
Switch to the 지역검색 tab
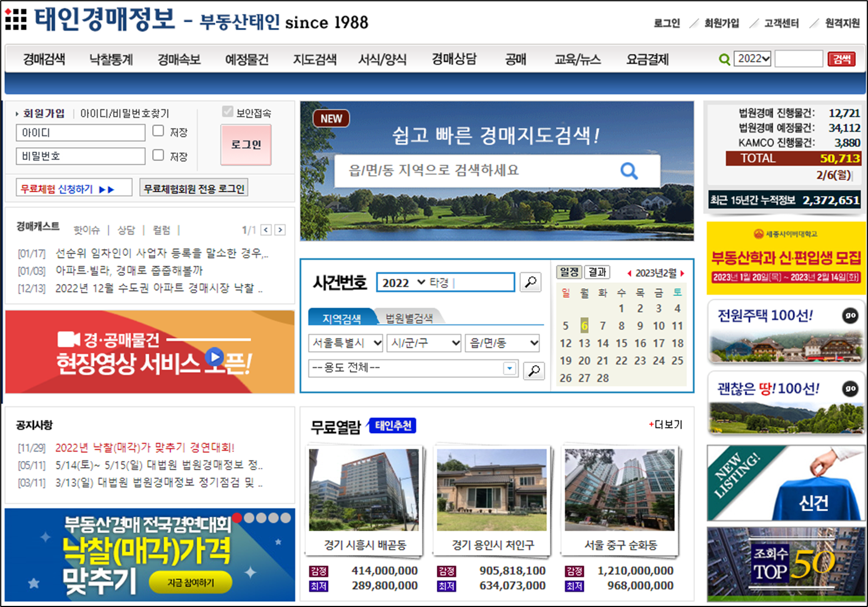coord(341,318)
